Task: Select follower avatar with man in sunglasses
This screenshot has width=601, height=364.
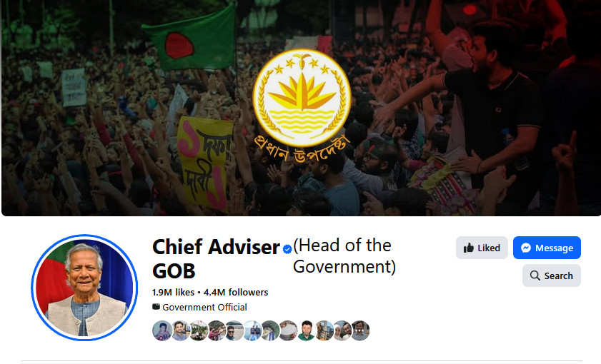Action: click(x=234, y=330)
